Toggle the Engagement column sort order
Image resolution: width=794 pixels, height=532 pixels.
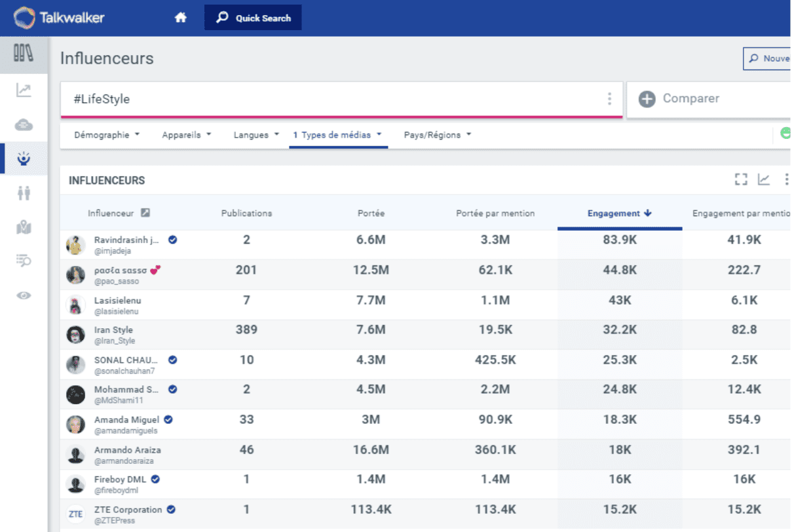click(618, 213)
